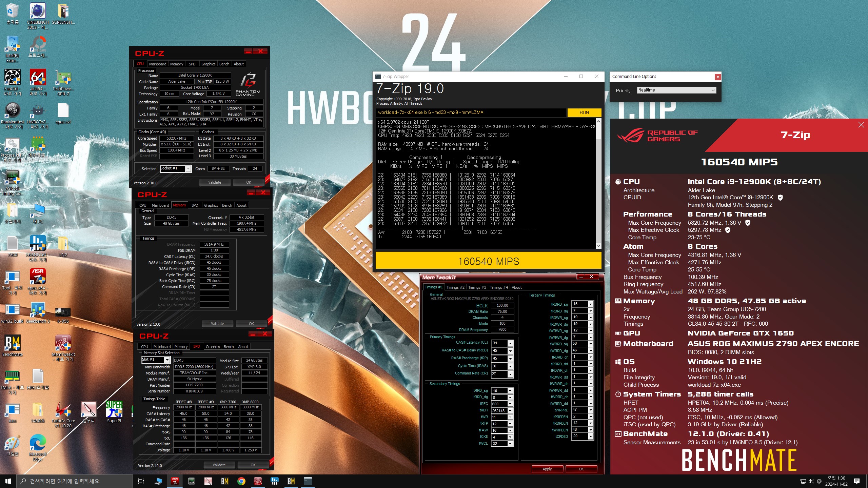This screenshot has height=488, width=868.
Task: Open the SCREENSH... folder on desktop
Action: coord(63,14)
